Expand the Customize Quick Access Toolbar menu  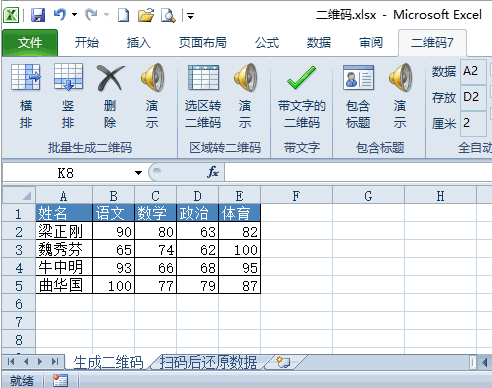point(190,15)
